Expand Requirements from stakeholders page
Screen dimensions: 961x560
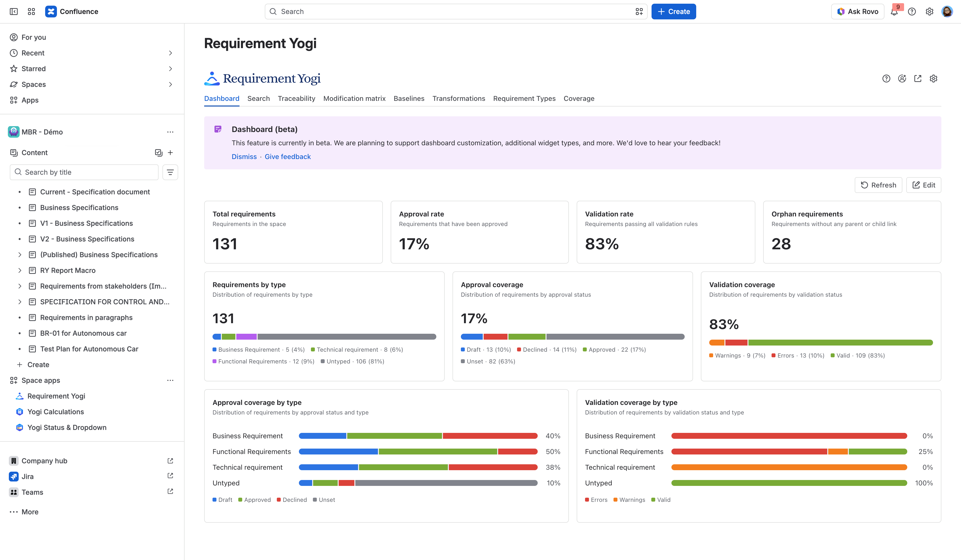(x=20, y=286)
